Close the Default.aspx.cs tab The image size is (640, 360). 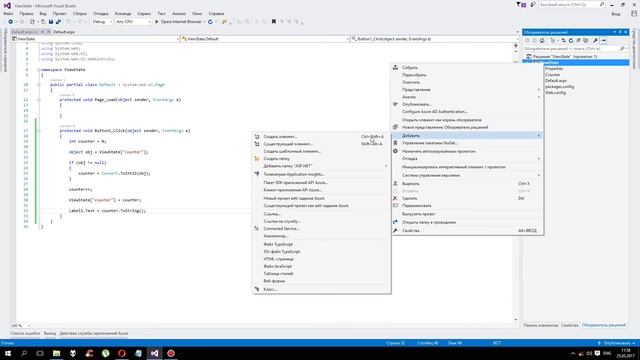[x=48, y=31]
